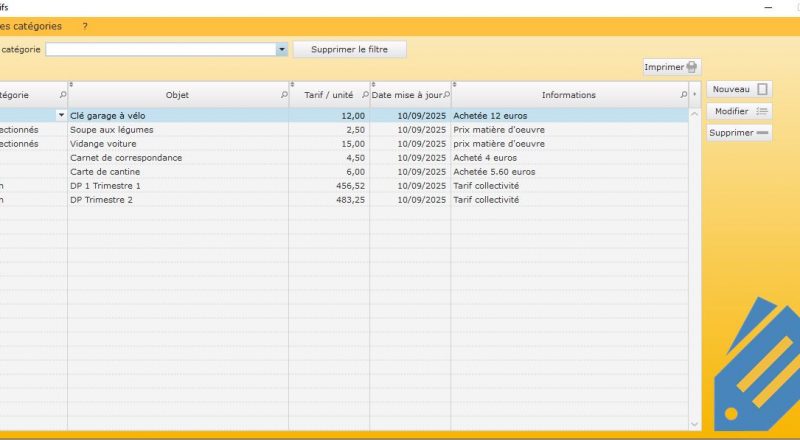
Task: Click the Modifier button
Action: coord(739,111)
